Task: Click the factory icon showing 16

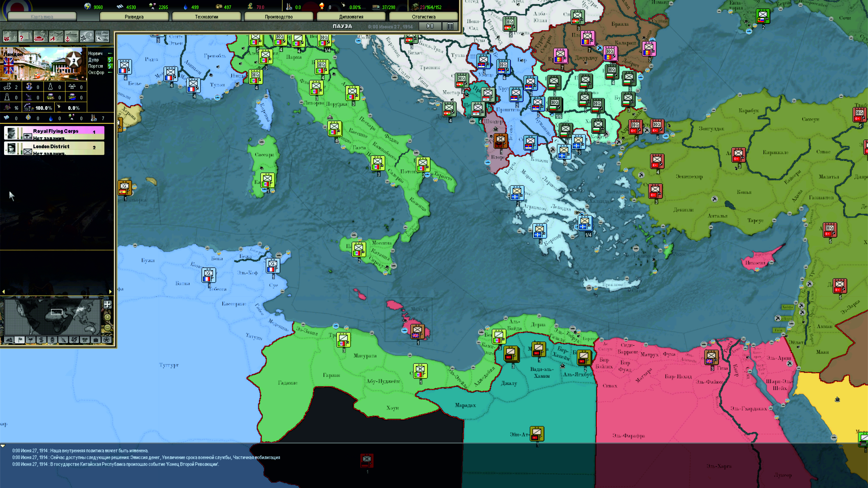Action: point(7,108)
